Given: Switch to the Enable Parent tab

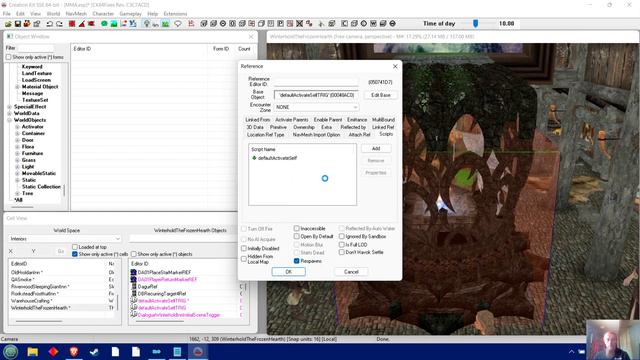Looking at the screenshot, I should coord(328,120).
